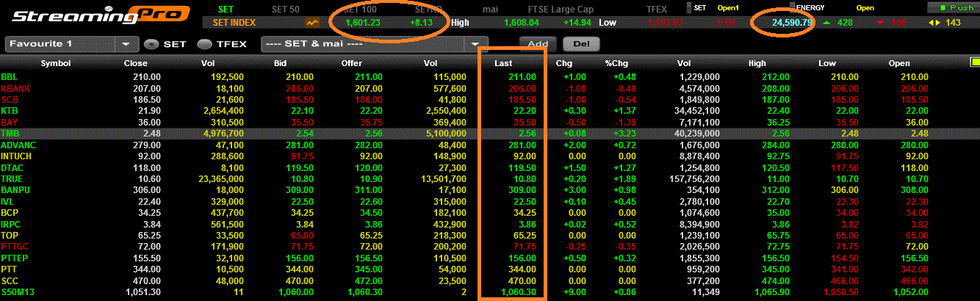Viewport: 980px width, 301px height.
Task: Select the TOP symbol
Action: [10, 236]
